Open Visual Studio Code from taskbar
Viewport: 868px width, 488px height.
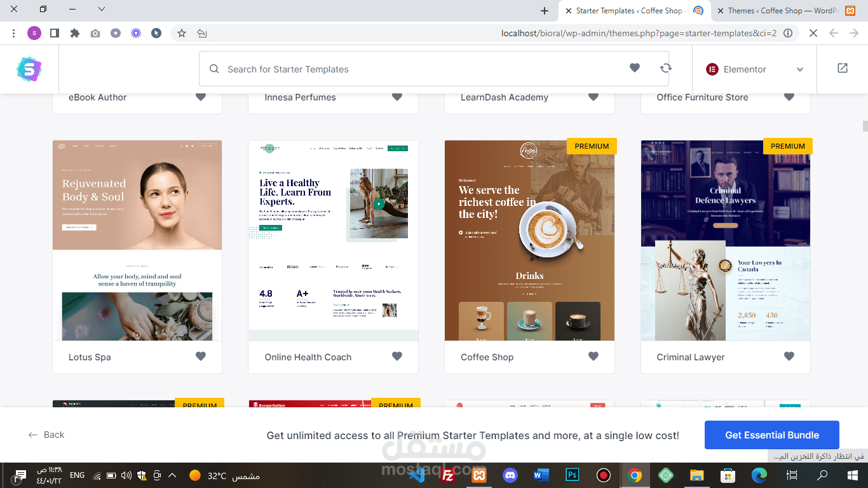(417, 475)
